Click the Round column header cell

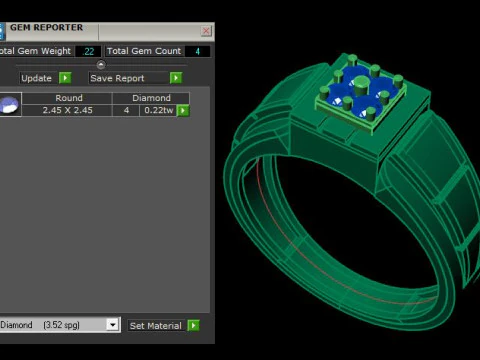[67, 98]
